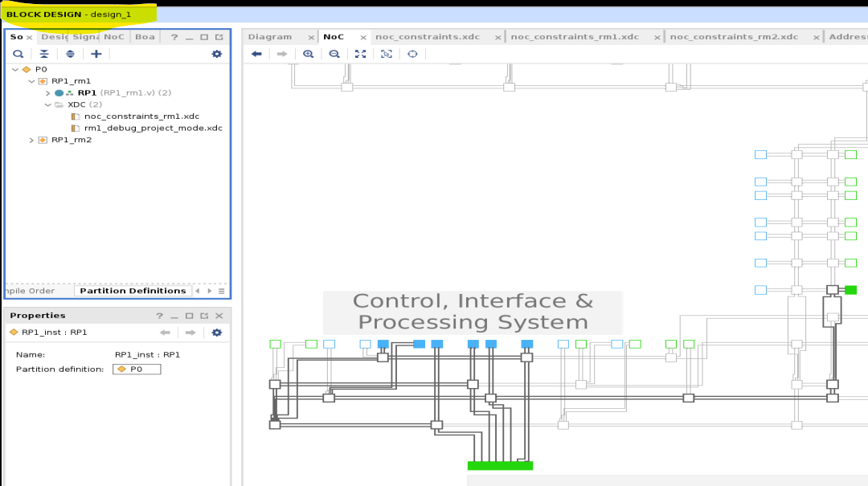Expand the RP1 (RP1_rm1.v) module node
The width and height of the screenshot is (868, 486).
click(47, 93)
